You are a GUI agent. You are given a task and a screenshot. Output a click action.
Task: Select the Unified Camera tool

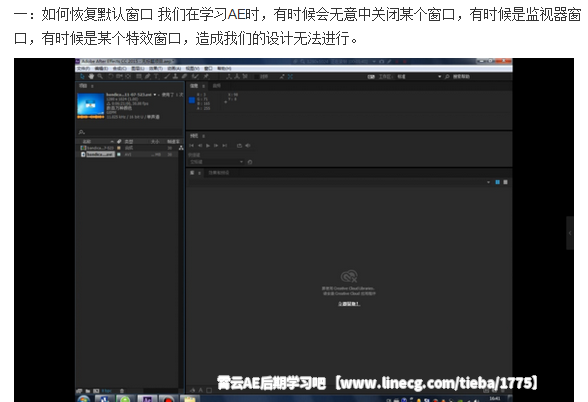click(119, 76)
